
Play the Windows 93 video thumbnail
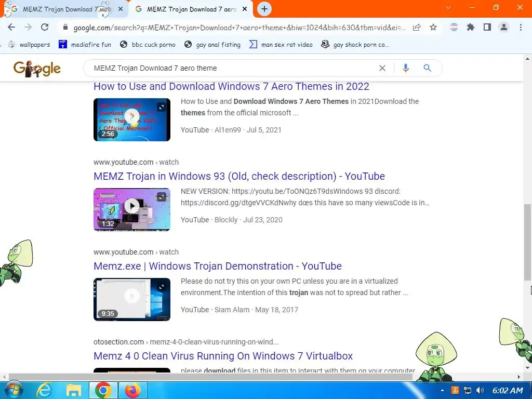coord(132,209)
